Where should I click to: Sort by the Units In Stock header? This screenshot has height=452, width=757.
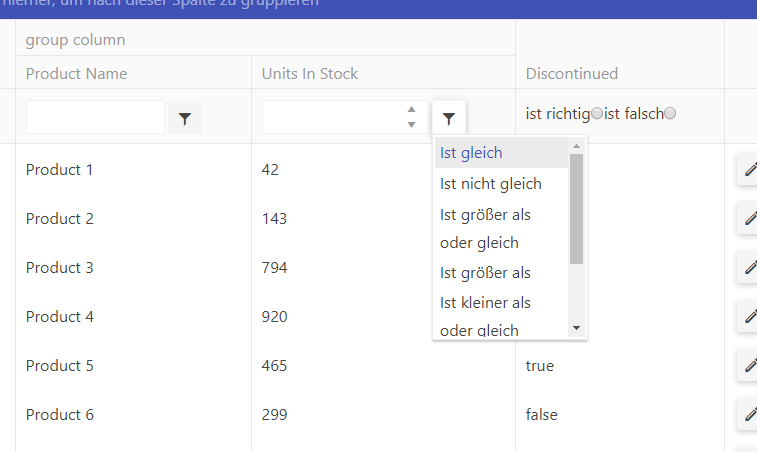310,74
